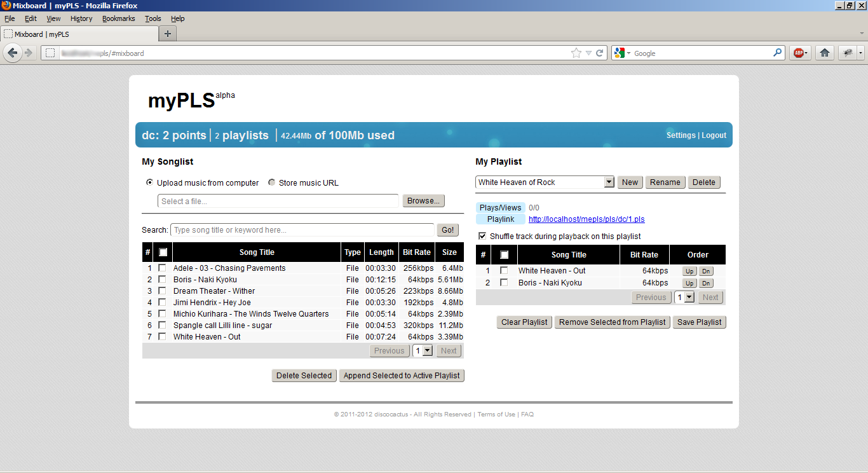Select the Store music URL radio button
868x473 pixels.
click(271, 182)
